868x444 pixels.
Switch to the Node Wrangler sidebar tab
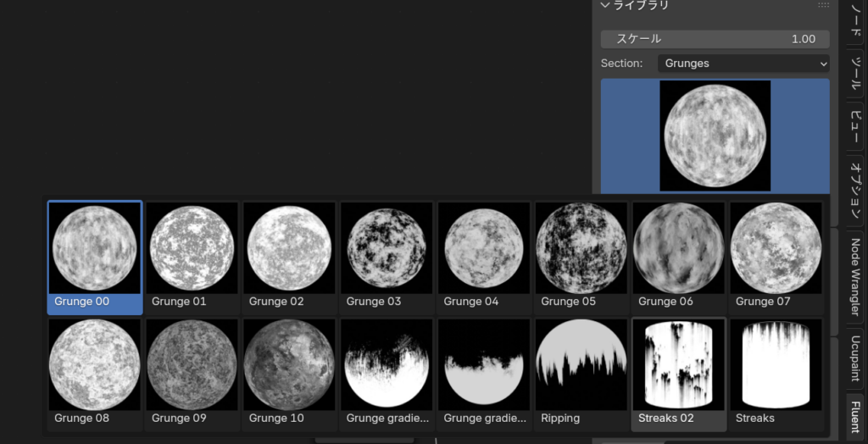click(x=855, y=276)
